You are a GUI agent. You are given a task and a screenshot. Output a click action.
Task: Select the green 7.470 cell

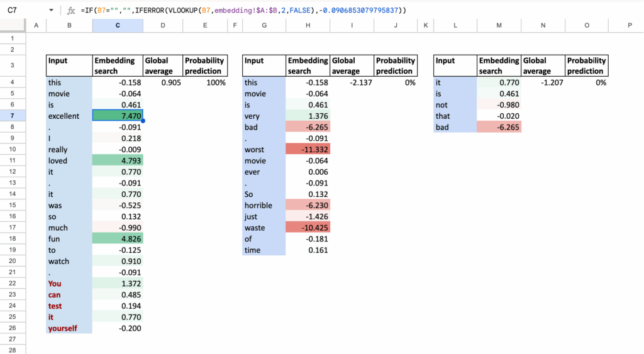tap(118, 116)
